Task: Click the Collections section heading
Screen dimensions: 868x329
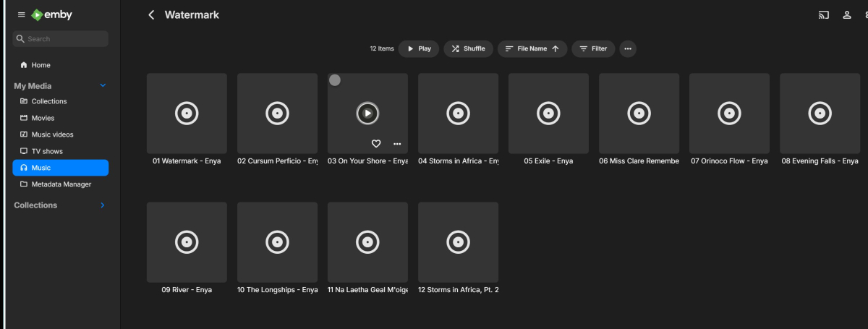Action: 35,205
